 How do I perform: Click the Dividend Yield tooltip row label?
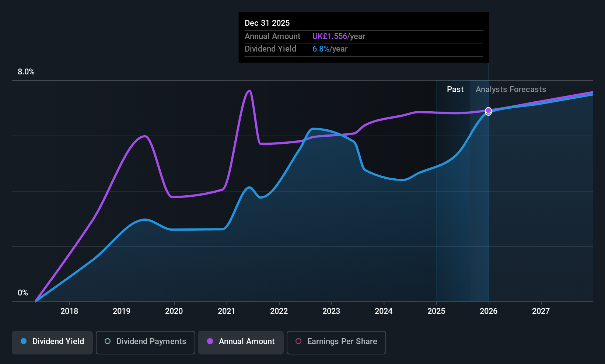(x=270, y=49)
